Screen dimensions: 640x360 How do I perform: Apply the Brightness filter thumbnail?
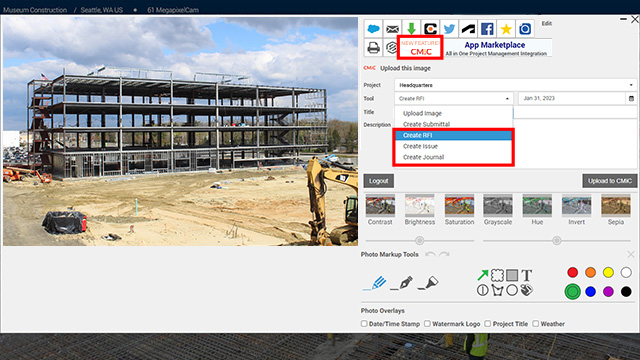420,205
